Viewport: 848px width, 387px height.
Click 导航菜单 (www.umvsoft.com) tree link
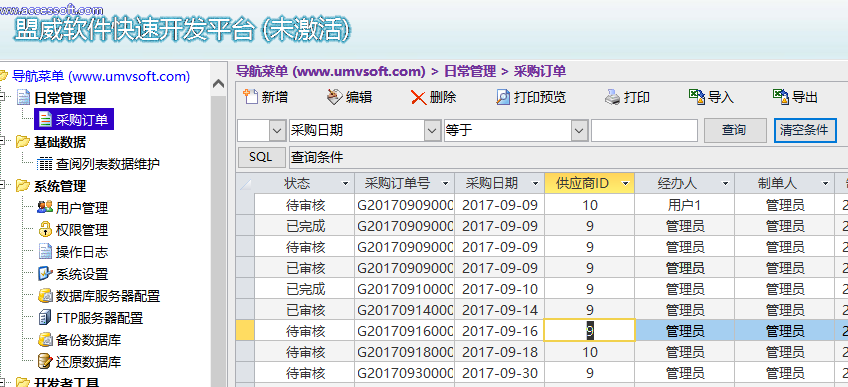pos(101,76)
